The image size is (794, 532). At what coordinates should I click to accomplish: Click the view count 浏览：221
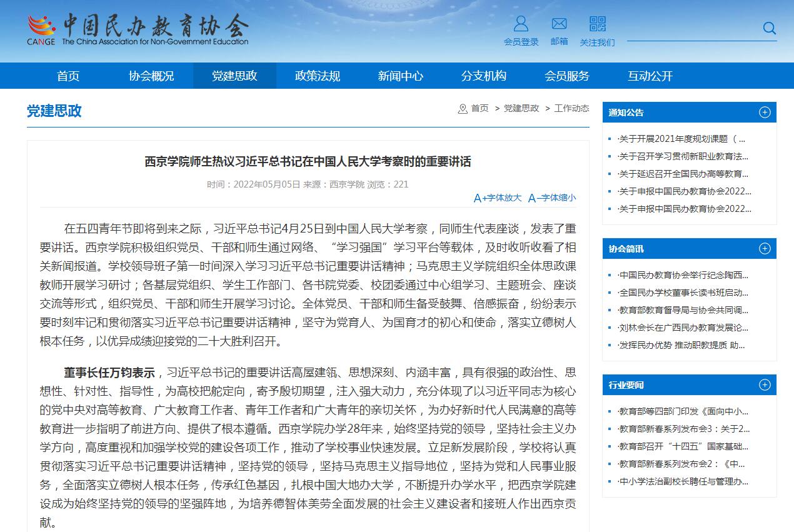click(x=388, y=184)
